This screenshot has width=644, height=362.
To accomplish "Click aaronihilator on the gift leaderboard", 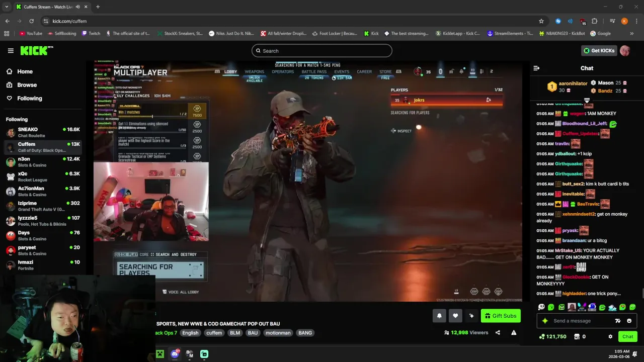I will coord(573,83).
